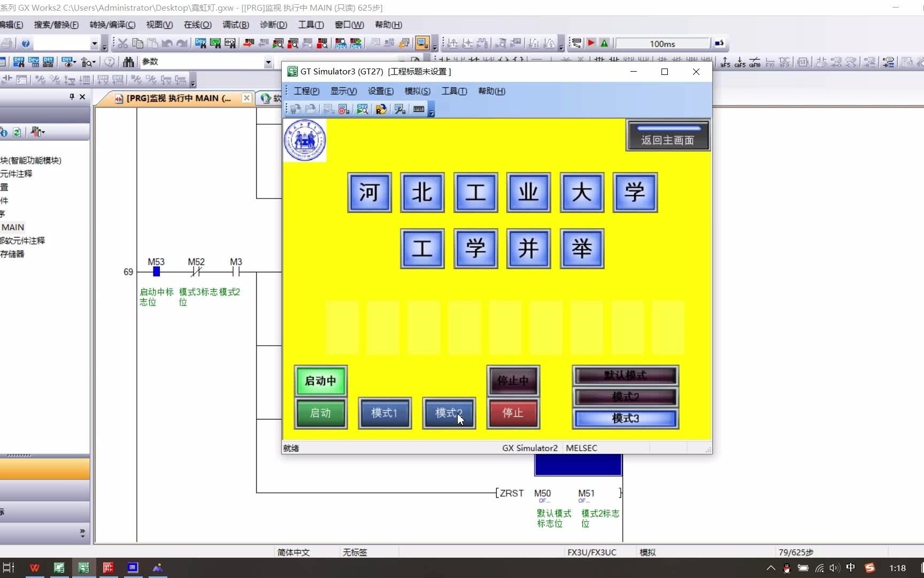Click the red play run icon
The height and width of the screenshot is (578, 924).
tap(591, 43)
